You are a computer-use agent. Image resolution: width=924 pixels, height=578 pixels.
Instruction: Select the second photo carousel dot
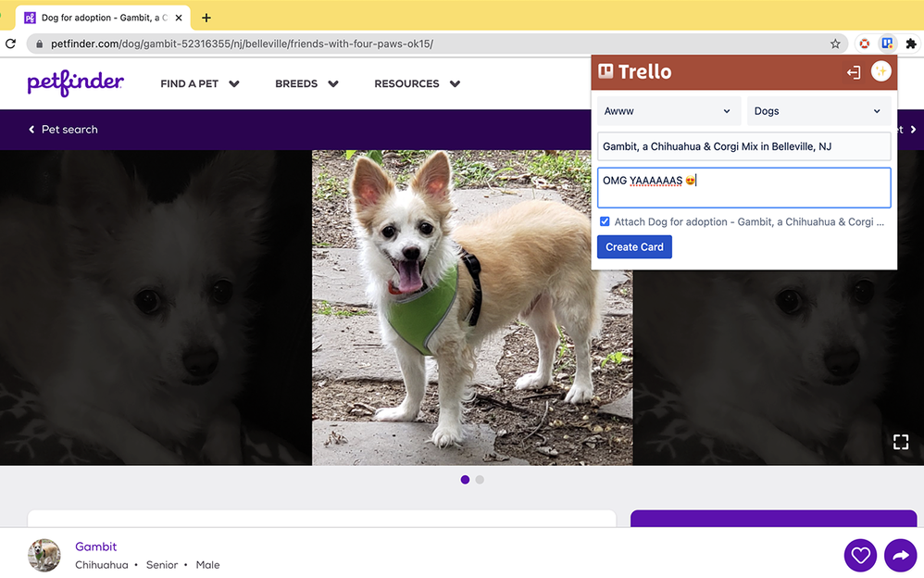click(x=480, y=480)
